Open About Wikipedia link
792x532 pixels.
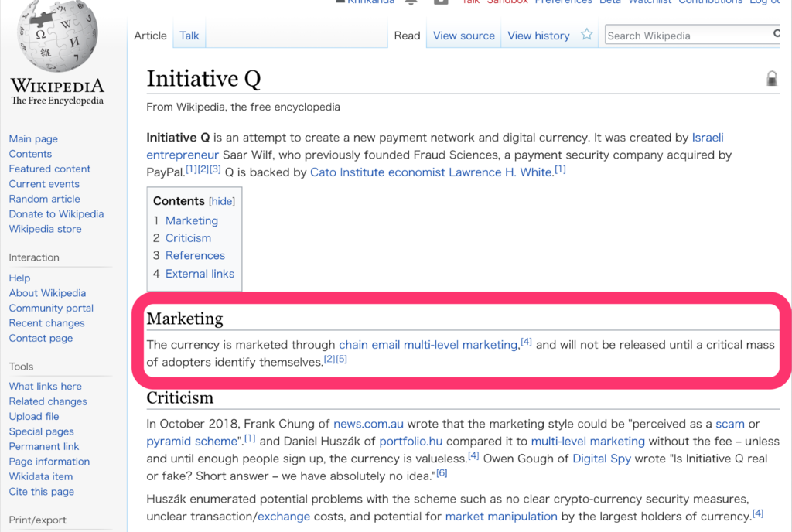(47, 293)
